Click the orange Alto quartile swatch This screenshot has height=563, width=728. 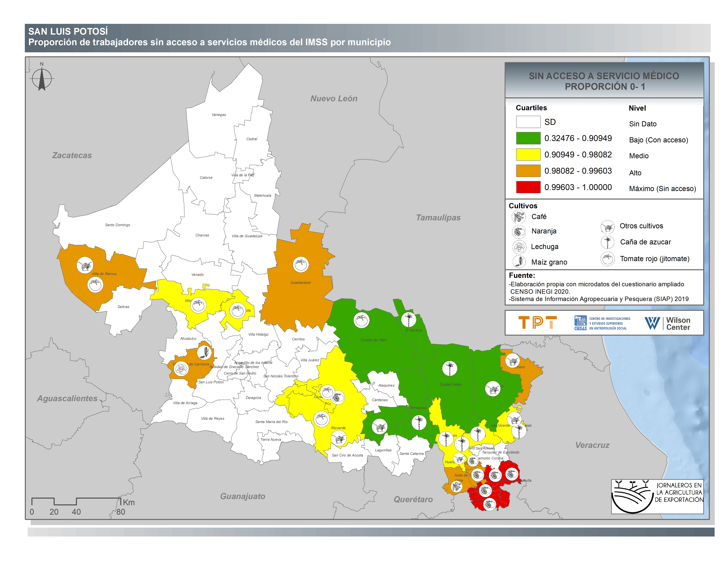pos(528,171)
